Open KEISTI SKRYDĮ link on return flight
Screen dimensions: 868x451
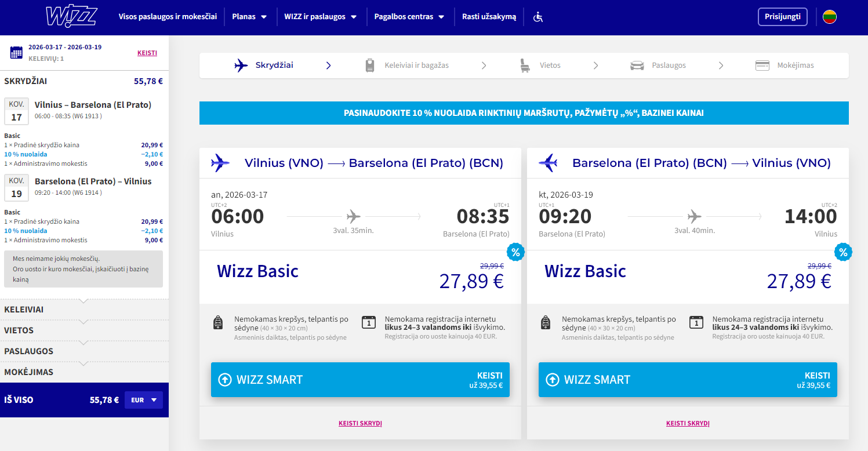pyautogui.click(x=688, y=423)
